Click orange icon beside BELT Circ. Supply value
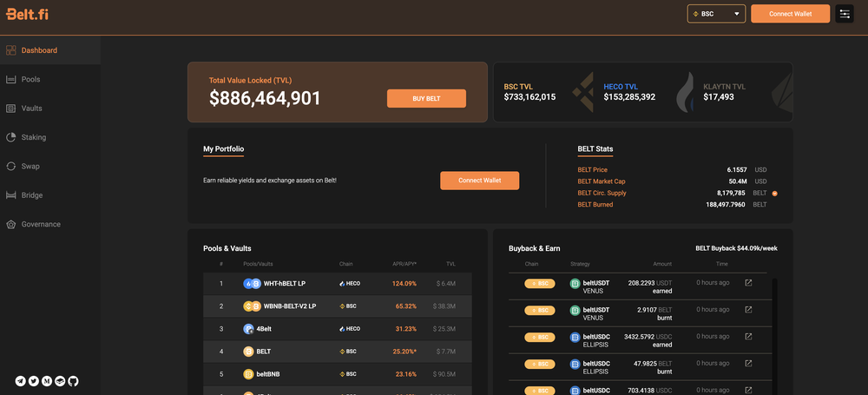 click(x=775, y=194)
